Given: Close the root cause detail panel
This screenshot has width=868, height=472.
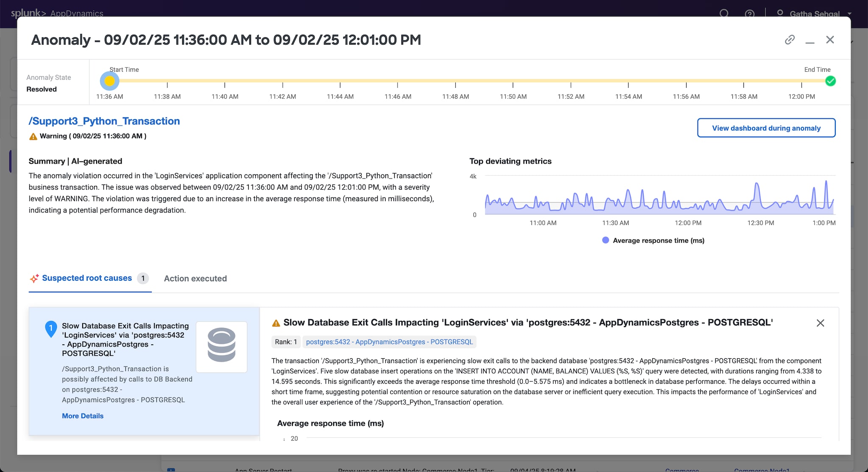Looking at the screenshot, I should point(820,323).
